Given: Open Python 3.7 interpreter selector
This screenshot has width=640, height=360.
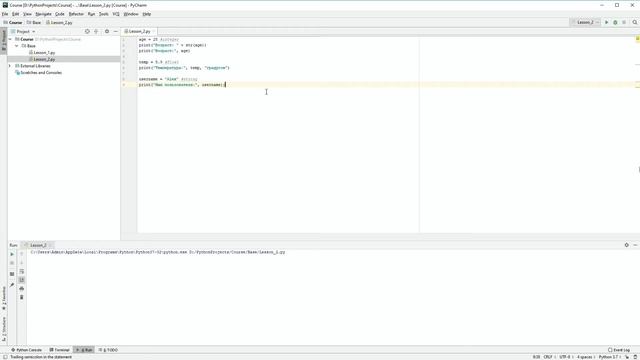Looking at the screenshot, I should click(609, 357).
